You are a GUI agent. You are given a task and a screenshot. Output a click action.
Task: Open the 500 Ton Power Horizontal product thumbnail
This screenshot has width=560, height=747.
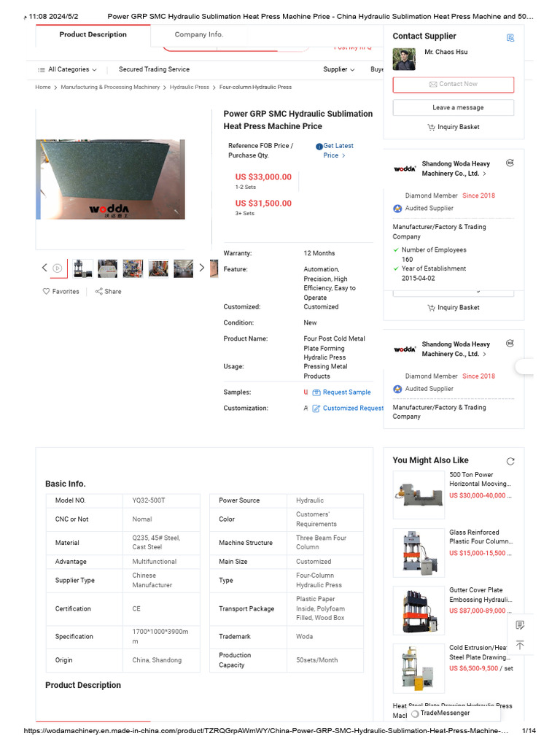[x=419, y=495]
